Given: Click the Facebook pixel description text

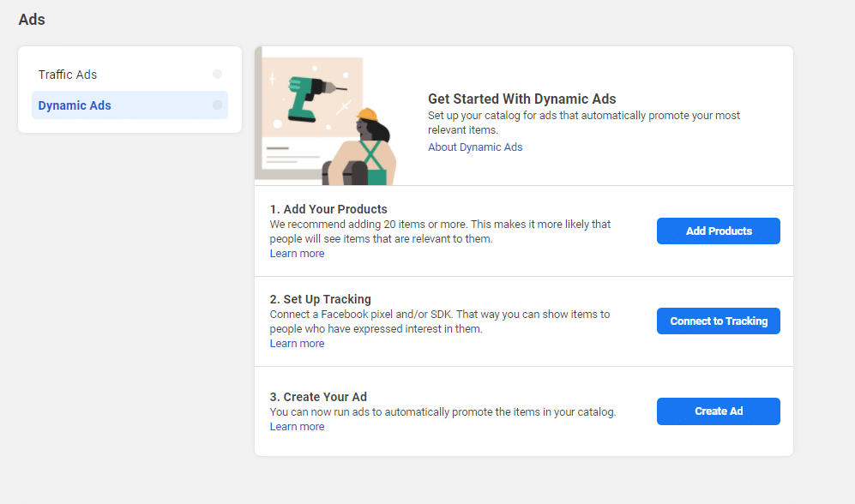Looking at the screenshot, I should (439, 321).
